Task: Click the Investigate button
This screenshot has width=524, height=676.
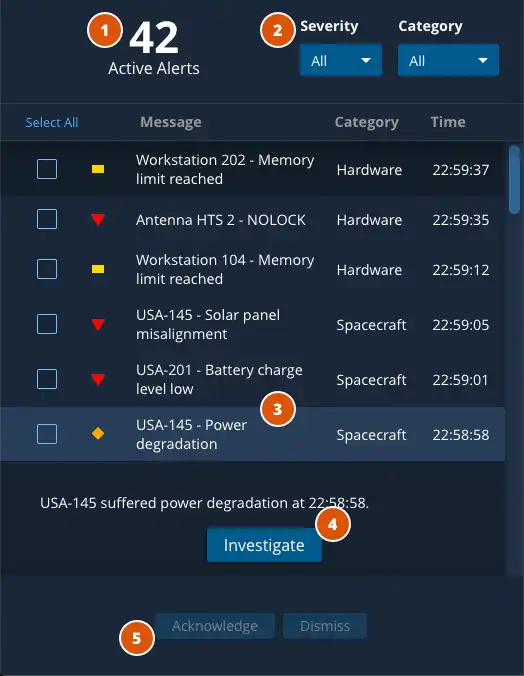Action: (264, 545)
